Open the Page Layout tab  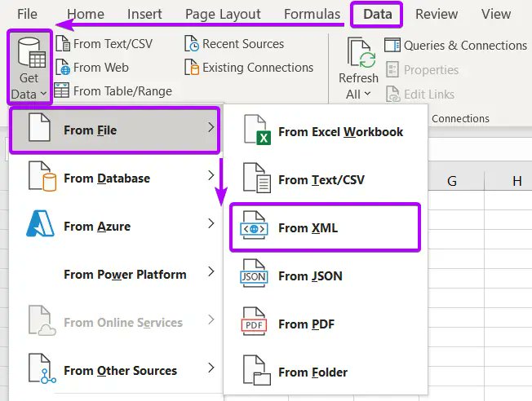tap(223, 14)
